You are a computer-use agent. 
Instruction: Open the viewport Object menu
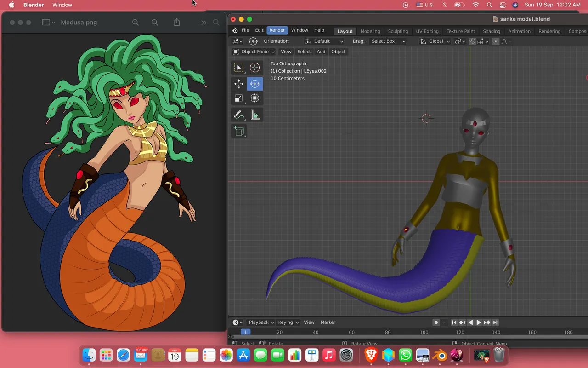pos(339,52)
